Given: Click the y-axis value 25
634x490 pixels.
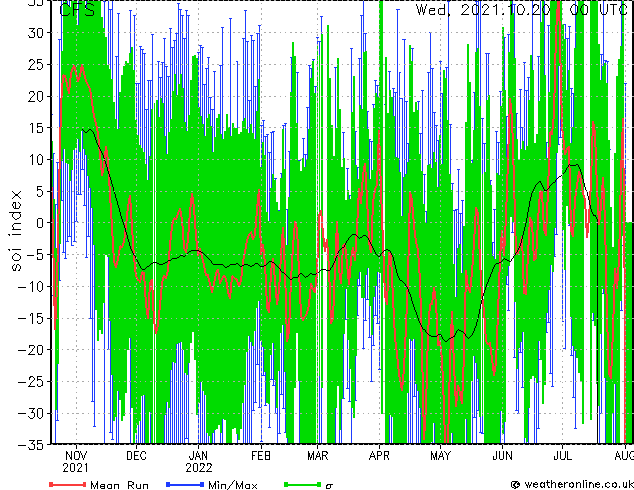Looking at the screenshot, I should click(x=36, y=65).
